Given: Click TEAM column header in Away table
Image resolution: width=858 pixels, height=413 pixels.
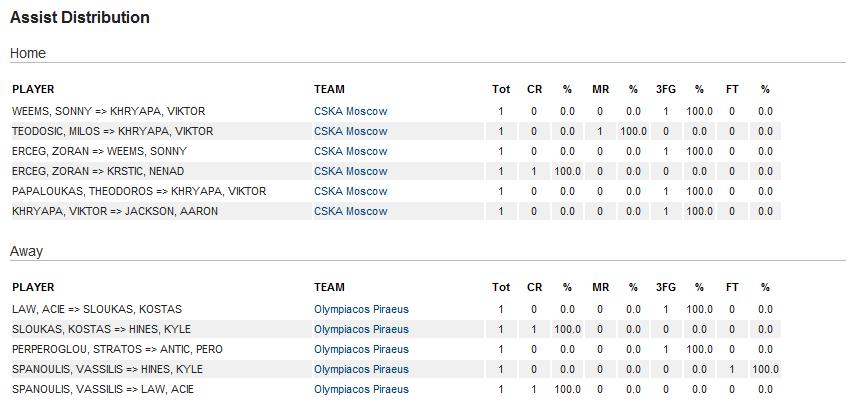Looking at the screenshot, I should click(x=329, y=287).
